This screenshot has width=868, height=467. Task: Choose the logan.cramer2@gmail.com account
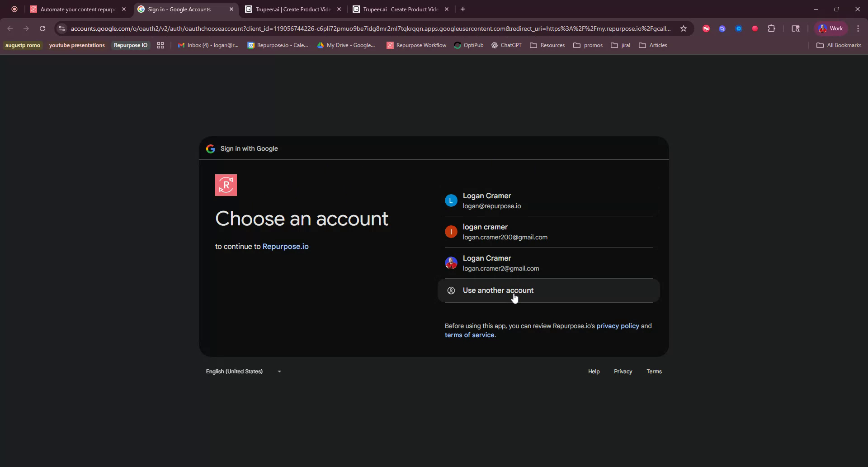tap(500, 263)
